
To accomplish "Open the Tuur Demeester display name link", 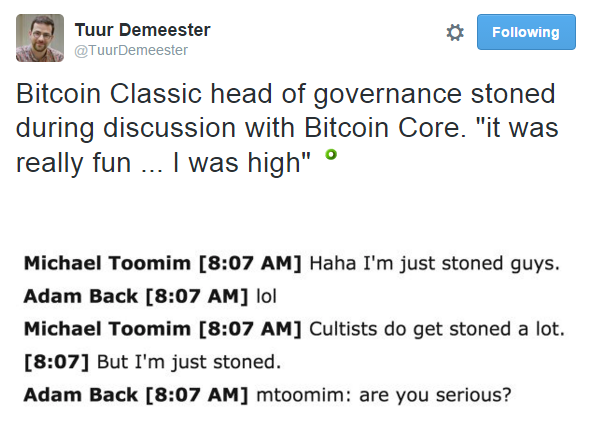I will pos(142,30).
